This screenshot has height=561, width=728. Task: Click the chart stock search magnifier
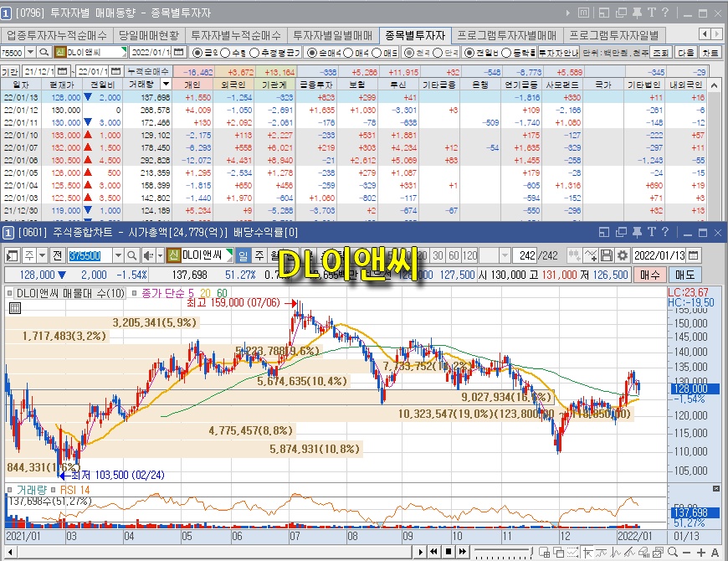click(132, 255)
